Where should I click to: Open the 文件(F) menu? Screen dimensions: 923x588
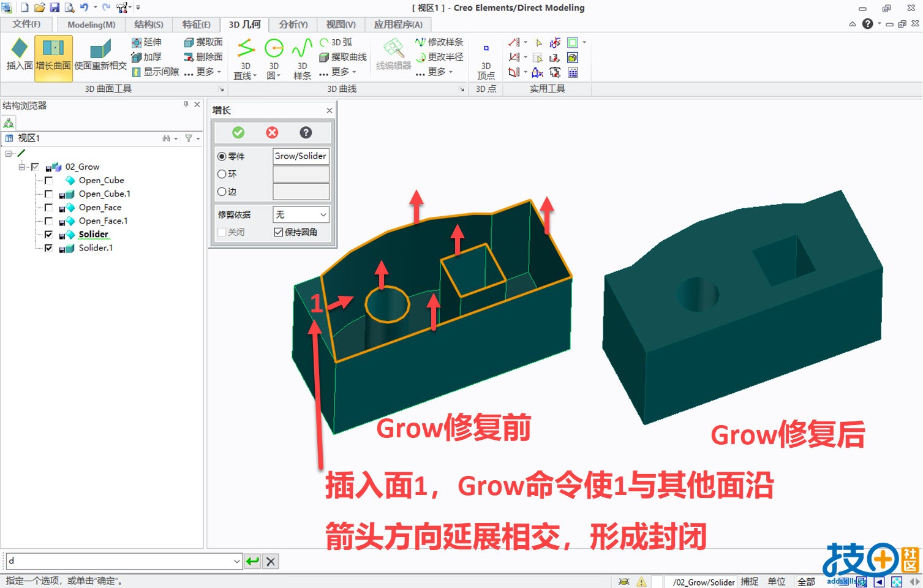[x=26, y=24]
